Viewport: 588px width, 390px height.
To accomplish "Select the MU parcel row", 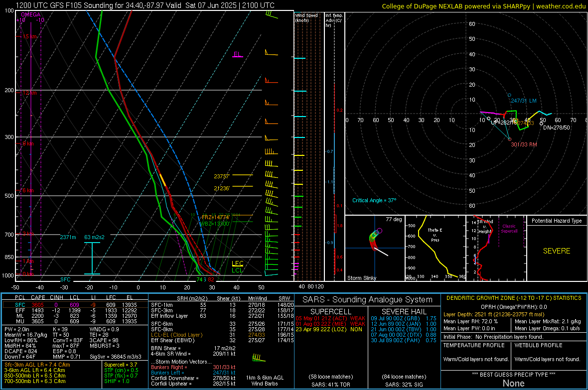I will point(75,321).
